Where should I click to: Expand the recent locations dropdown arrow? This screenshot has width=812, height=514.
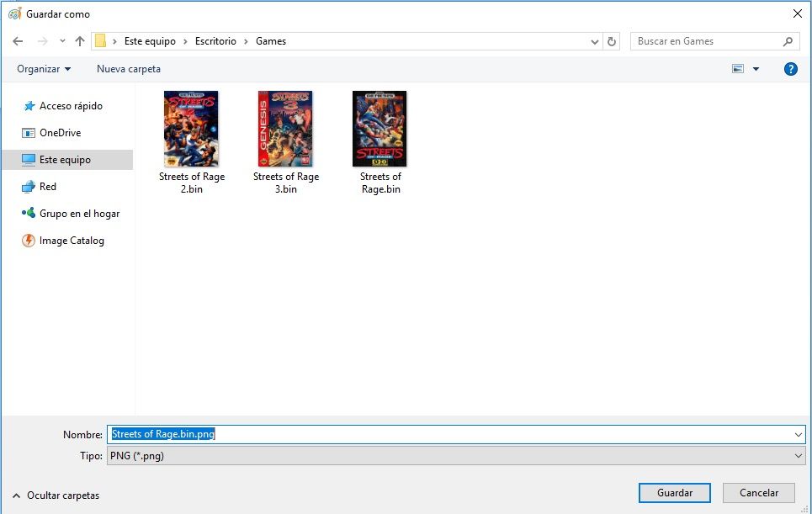coord(62,41)
